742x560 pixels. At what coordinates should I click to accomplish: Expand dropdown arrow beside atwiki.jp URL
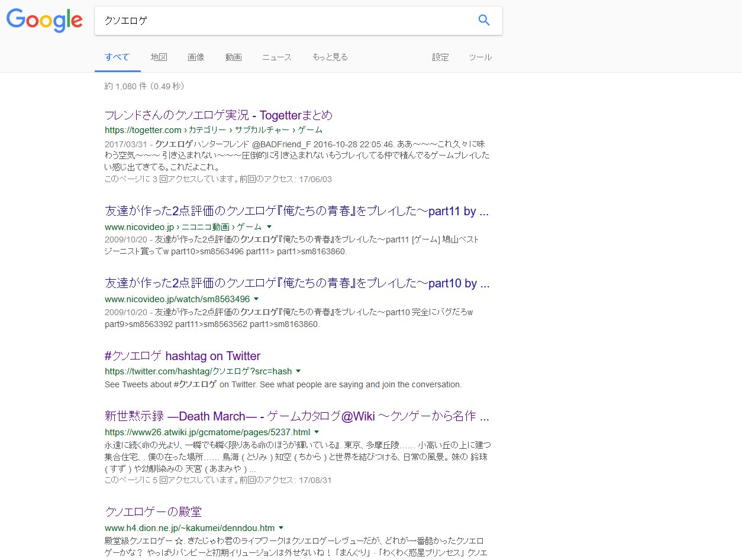coord(317,432)
